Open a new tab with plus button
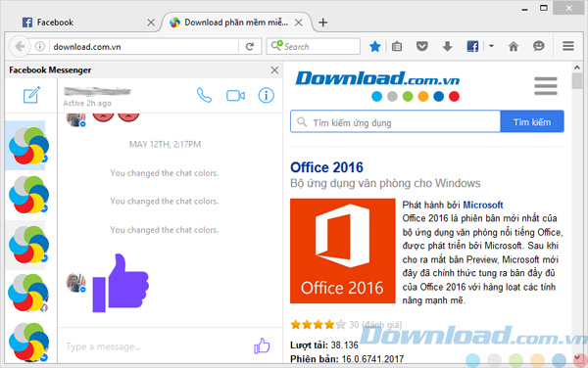This screenshot has width=588, height=368. 322,23
